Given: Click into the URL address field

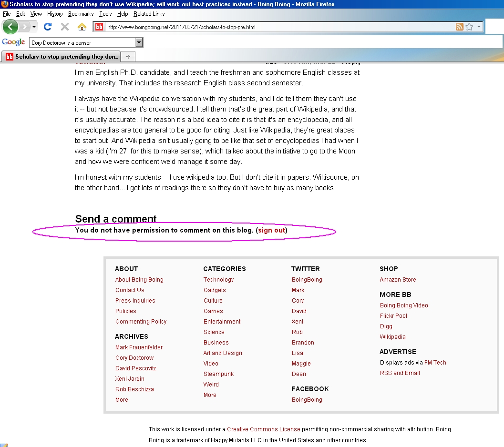Looking at the screenshot, I should [277, 27].
